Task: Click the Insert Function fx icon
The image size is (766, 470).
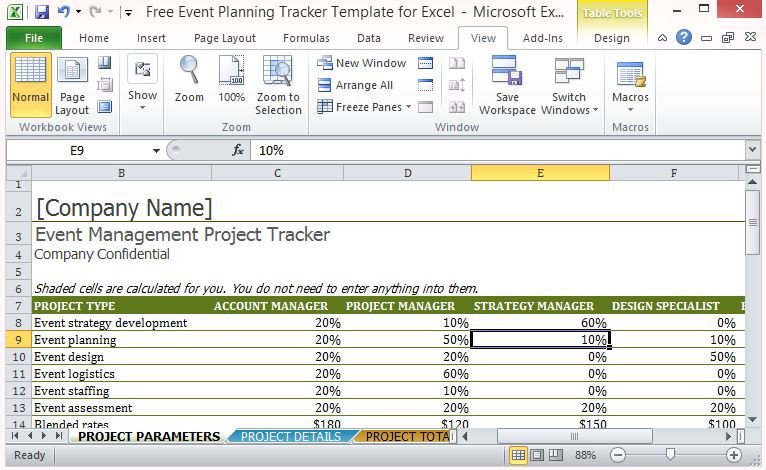Action: [x=238, y=150]
